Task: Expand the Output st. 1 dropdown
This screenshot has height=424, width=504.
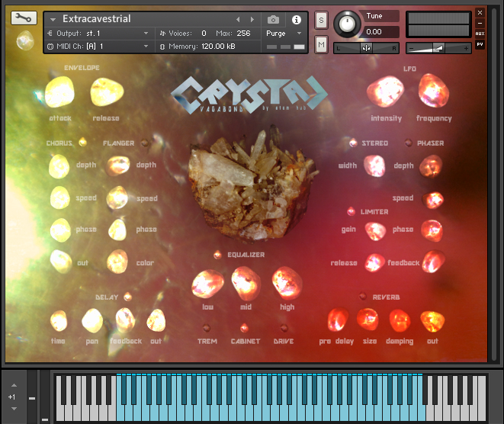Action: (x=97, y=34)
